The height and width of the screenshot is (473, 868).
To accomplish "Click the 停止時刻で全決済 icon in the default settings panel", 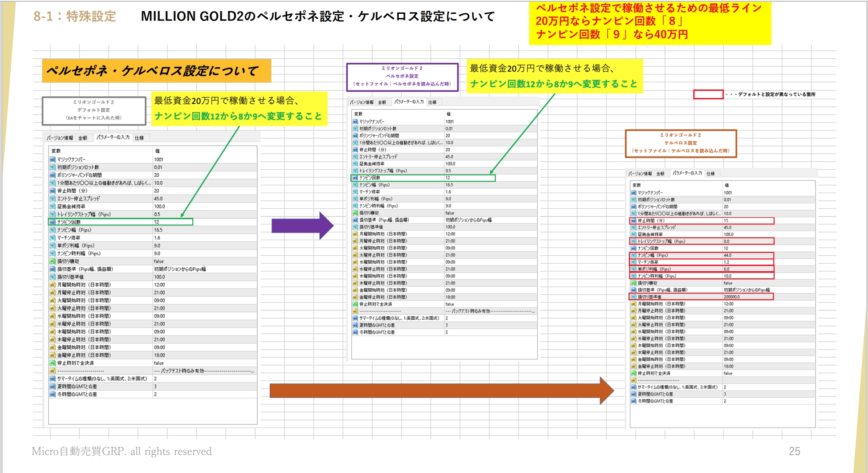I will pos(53,363).
